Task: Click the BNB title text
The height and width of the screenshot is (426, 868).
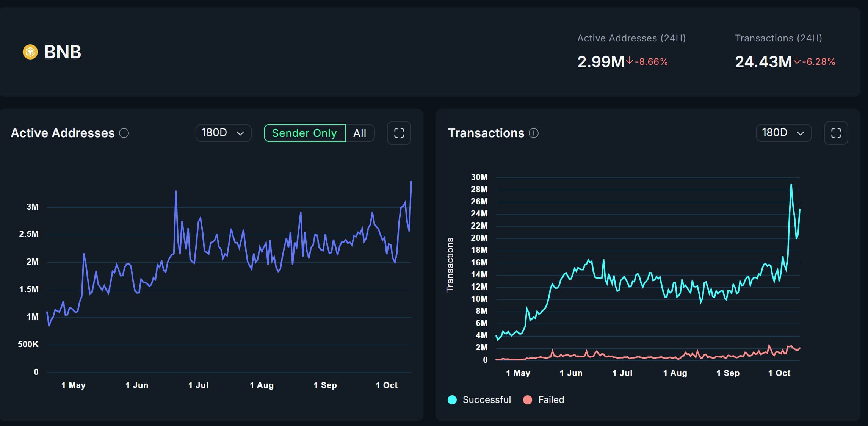Action: (x=63, y=52)
